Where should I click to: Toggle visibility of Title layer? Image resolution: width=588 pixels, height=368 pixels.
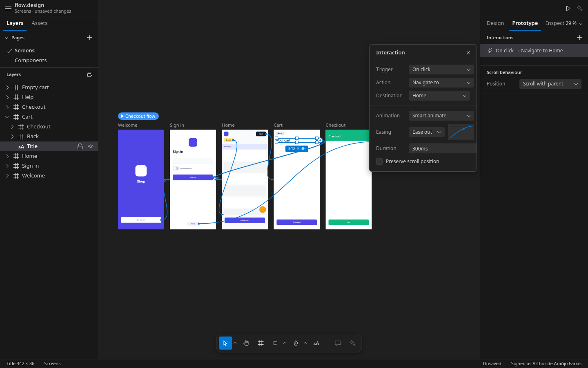point(91,146)
